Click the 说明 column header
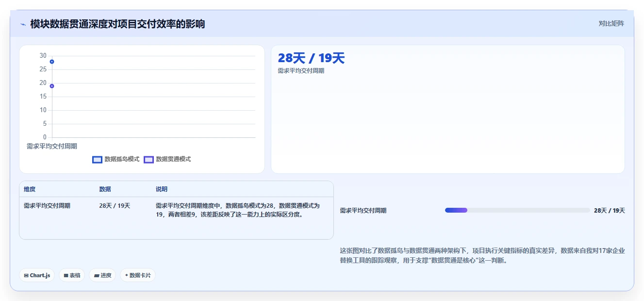This screenshot has height=301, width=644. 162,189
